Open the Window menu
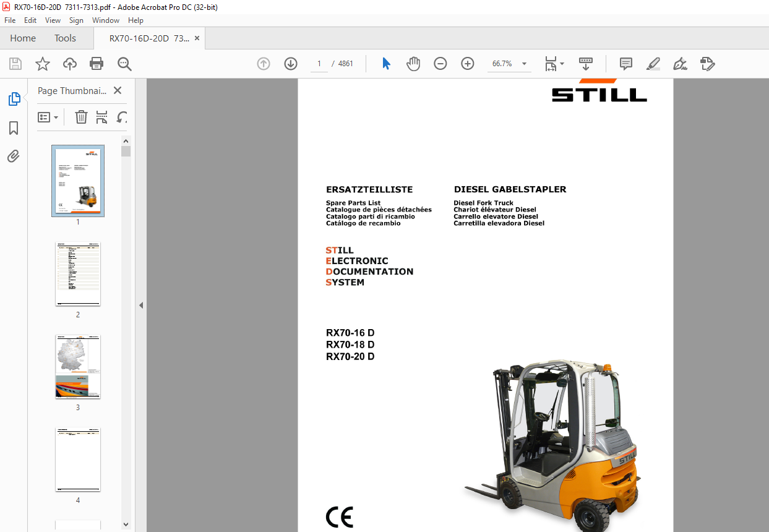Viewport: 769px width, 532px height. tap(106, 20)
